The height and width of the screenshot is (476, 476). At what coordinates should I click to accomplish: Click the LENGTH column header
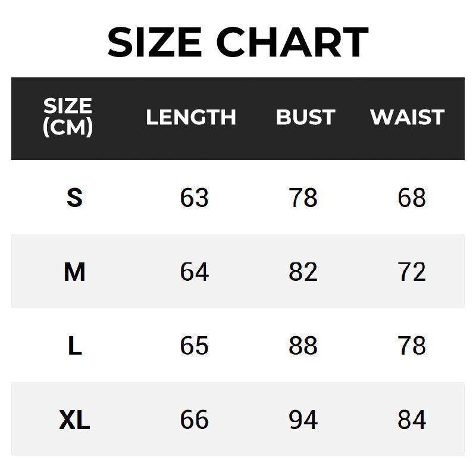191,117
